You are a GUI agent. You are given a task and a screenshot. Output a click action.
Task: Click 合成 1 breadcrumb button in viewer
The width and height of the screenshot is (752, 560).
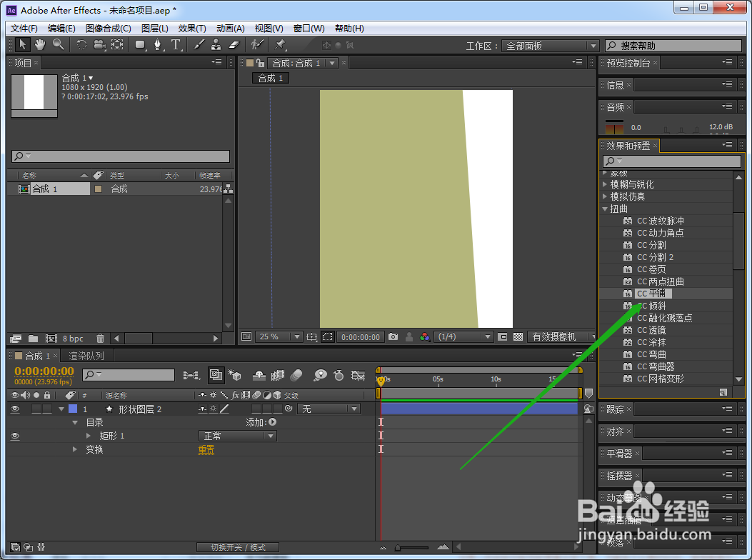point(271,78)
